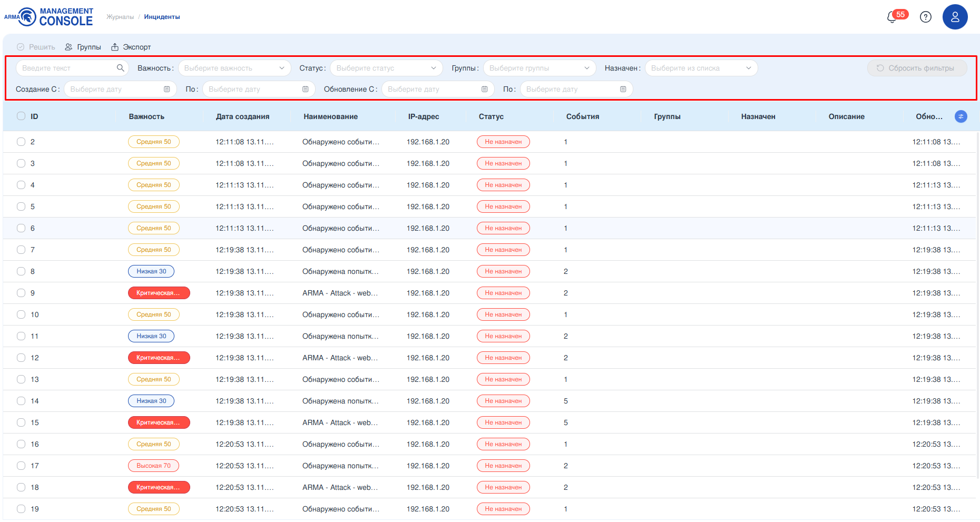
Task: Go to 'Журналы' breadcrumb
Action: point(120,17)
